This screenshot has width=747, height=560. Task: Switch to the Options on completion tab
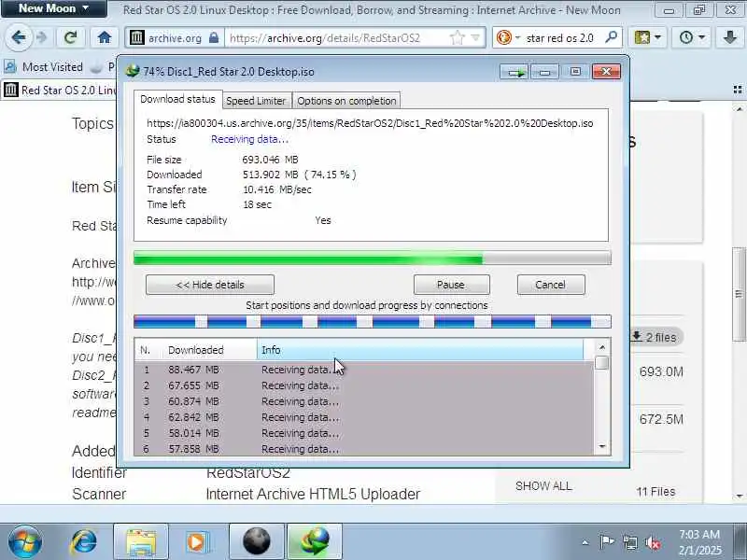[x=346, y=101]
